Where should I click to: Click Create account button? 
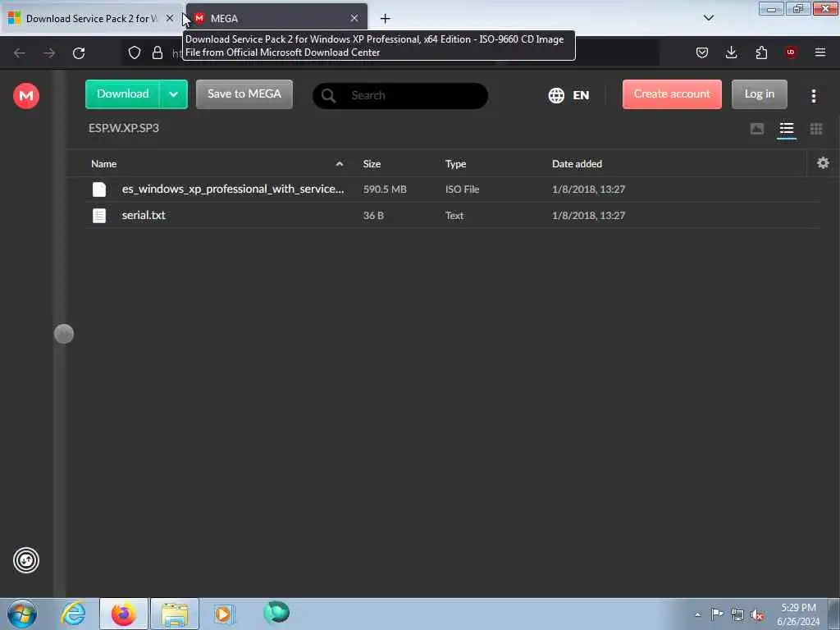(672, 94)
